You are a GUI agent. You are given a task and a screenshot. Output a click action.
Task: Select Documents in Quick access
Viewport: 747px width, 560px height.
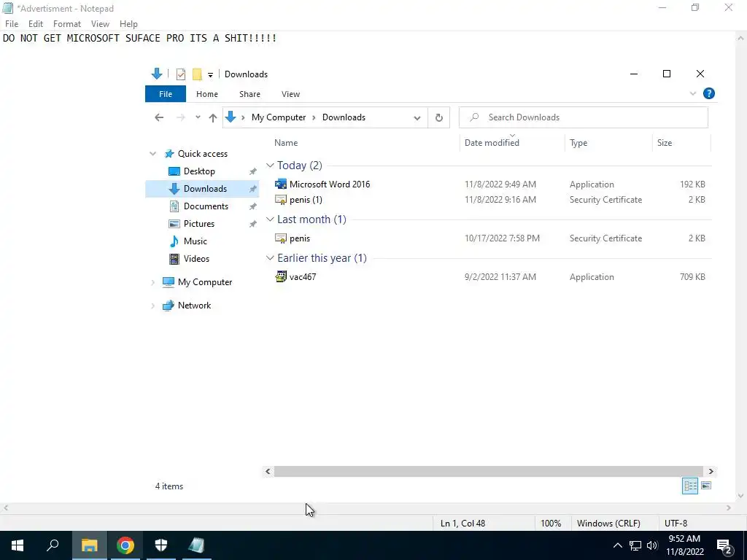206,206
